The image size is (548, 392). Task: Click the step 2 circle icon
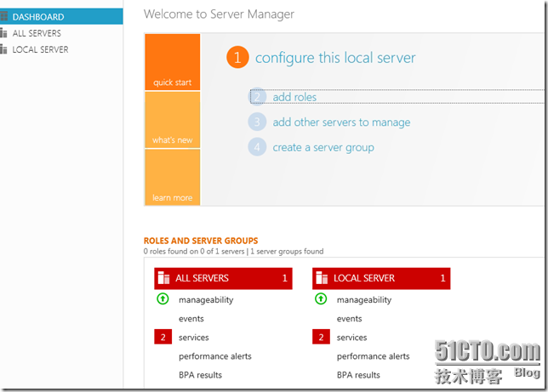[257, 97]
